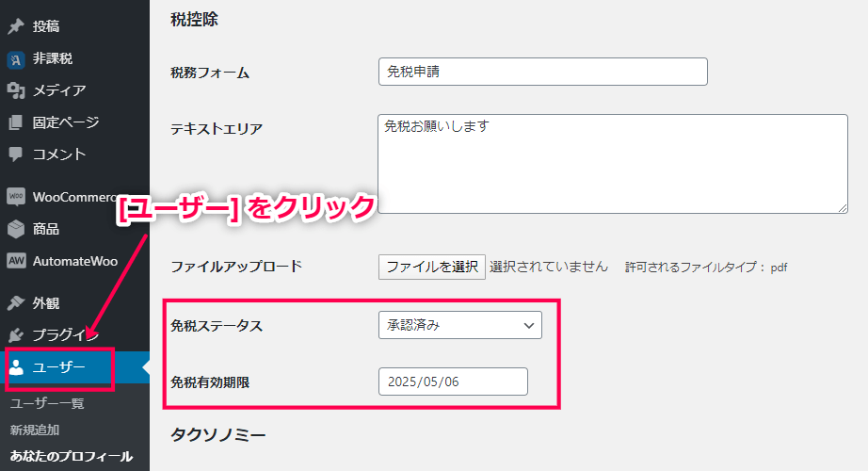Click the AutomateWoo AW icon

point(16,260)
